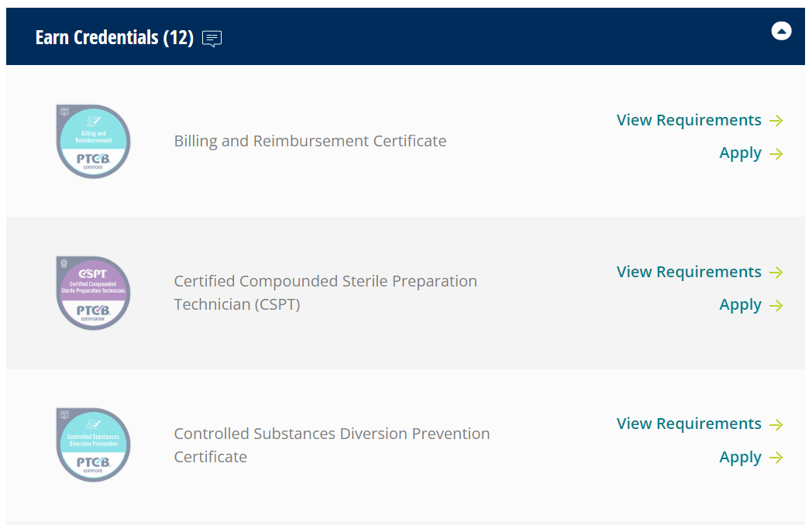The width and height of the screenshot is (812, 525).
Task: View Requirements for Billing and Reimbursement Certificate
Action: pos(689,120)
